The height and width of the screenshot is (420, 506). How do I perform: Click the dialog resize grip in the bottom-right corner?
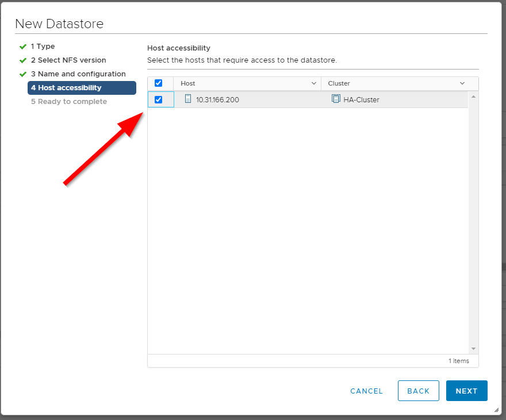(x=496, y=410)
